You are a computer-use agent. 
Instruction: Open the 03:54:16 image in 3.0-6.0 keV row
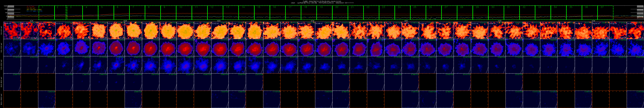tap(428, 30)
